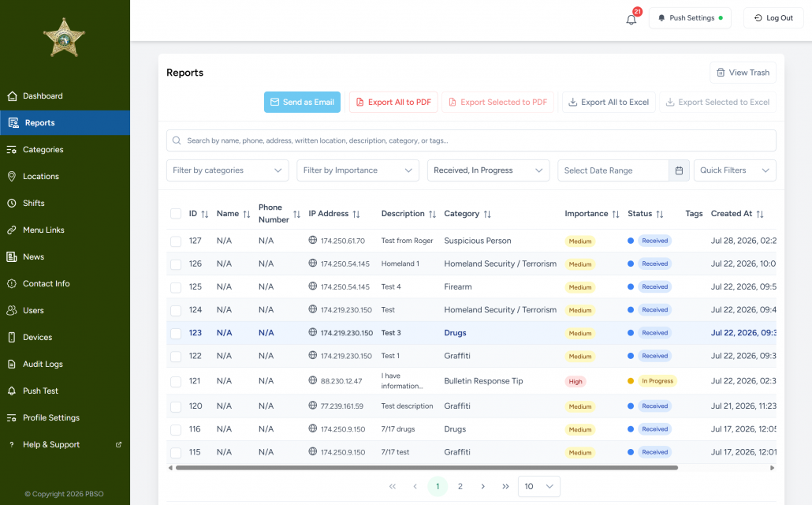The width and height of the screenshot is (812, 505).
Task: Sort reports by Importance arrows icon
Action: [616, 214]
